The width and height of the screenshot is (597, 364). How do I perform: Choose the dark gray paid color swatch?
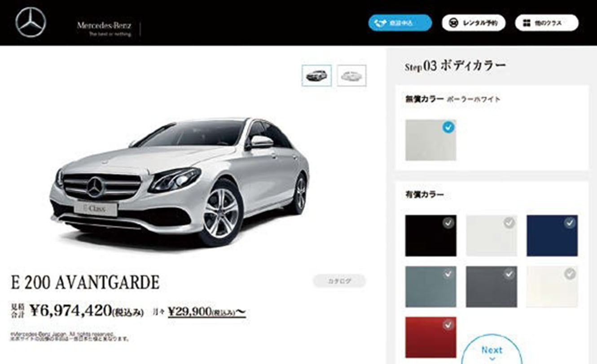tap(492, 287)
